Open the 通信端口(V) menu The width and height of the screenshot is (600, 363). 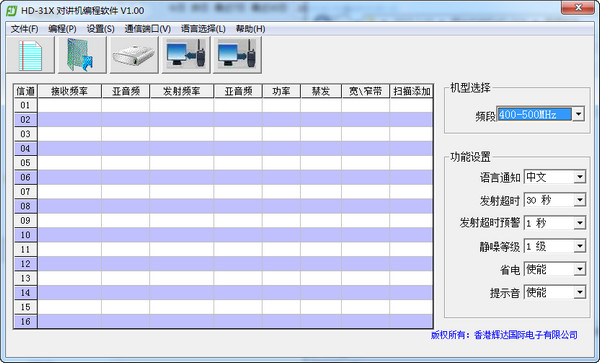(x=147, y=29)
